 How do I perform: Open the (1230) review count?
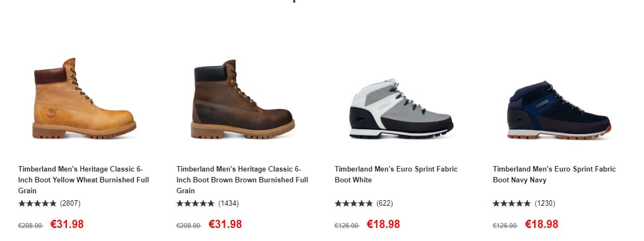pyautogui.click(x=545, y=204)
